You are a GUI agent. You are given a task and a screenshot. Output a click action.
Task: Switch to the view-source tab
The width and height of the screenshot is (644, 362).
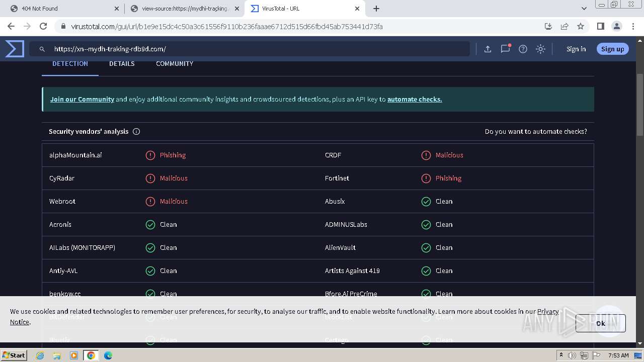[184, 9]
